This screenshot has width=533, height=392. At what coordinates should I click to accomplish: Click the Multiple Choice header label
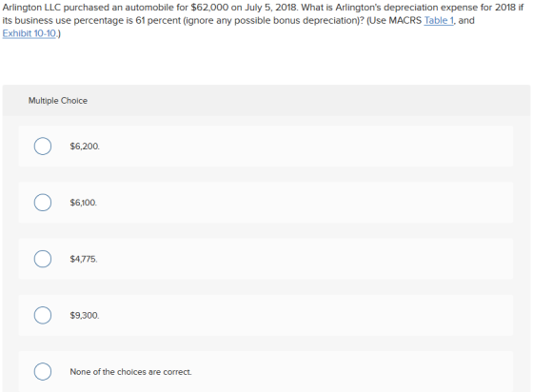tap(58, 101)
